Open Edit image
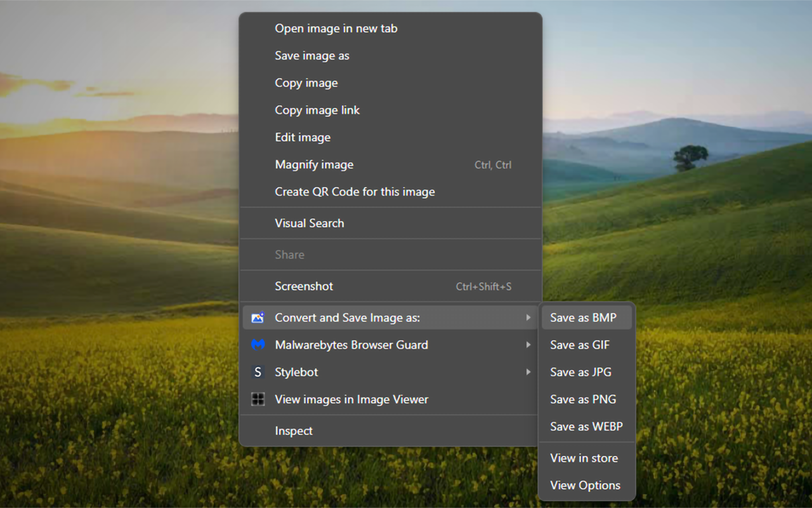 tap(302, 138)
